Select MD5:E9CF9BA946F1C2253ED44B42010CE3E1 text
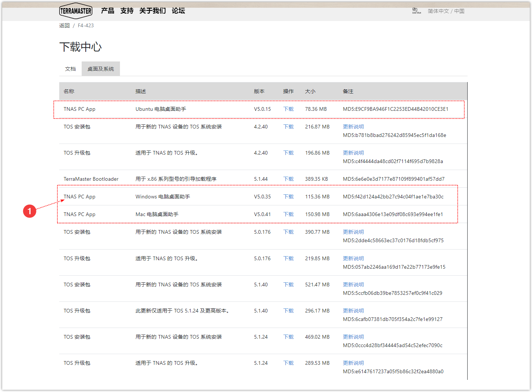The image size is (532, 392). coord(396,109)
